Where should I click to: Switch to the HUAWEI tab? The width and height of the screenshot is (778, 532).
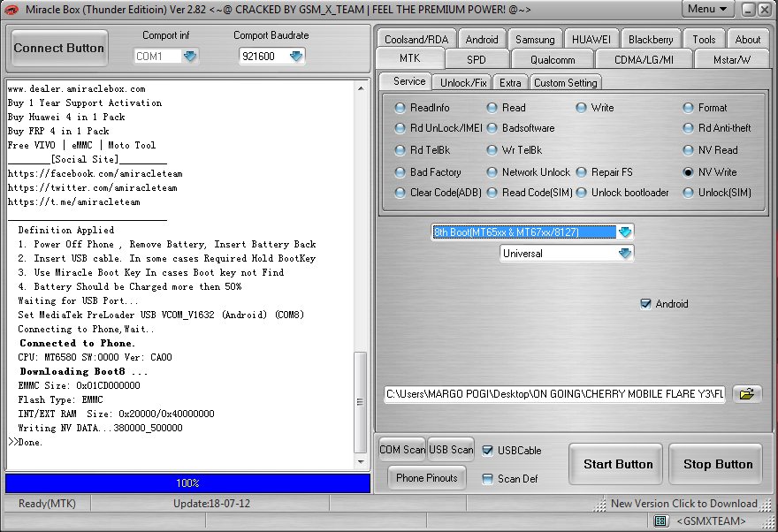coord(591,39)
